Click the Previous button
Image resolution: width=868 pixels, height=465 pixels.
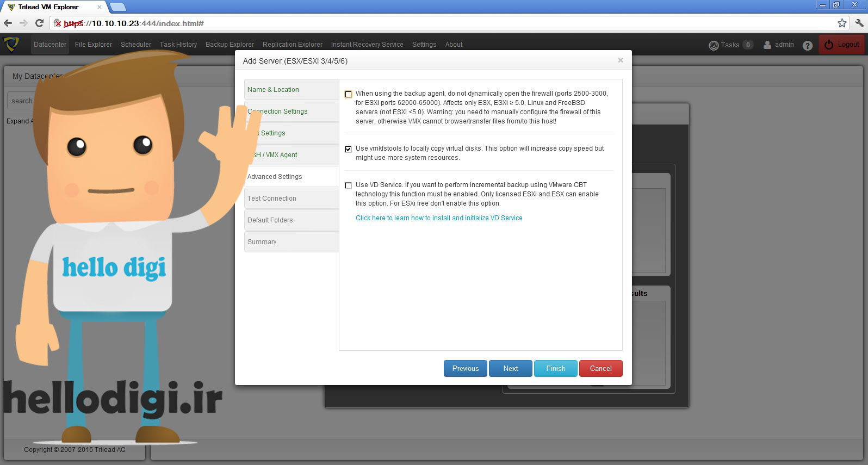point(466,368)
